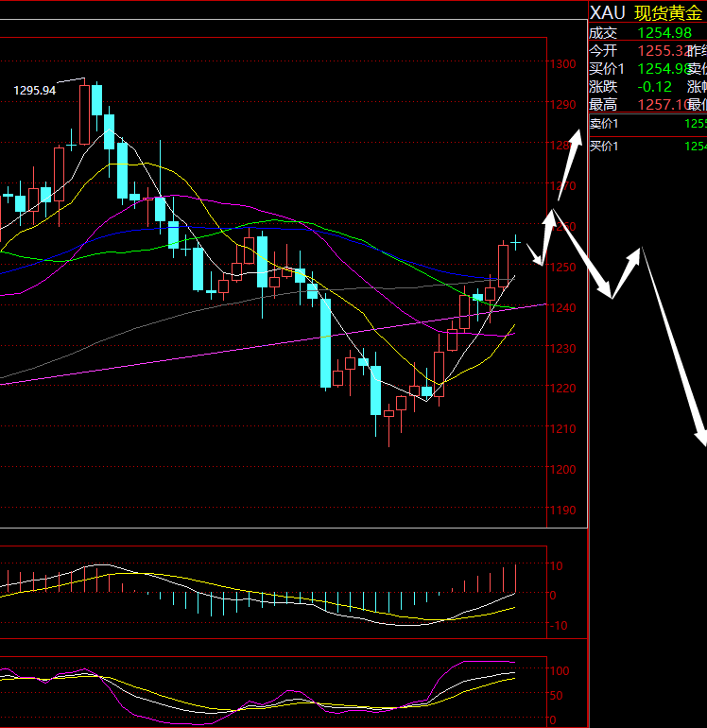Click the 1200 price axis label
This screenshot has height=728, width=707.
563,469
